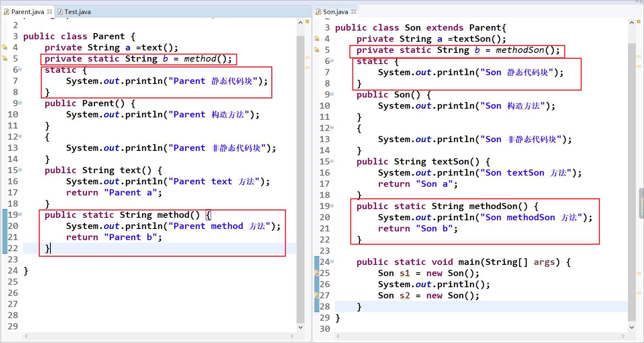Click the Parent.java vertical scrollbar thumb
The height and width of the screenshot is (343, 644).
300,179
